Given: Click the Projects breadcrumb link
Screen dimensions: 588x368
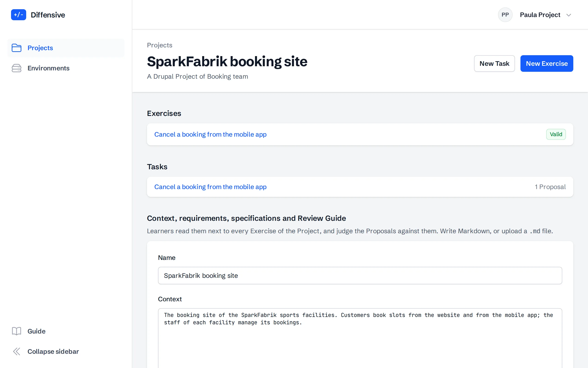Looking at the screenshot, I should pos(160,45).
